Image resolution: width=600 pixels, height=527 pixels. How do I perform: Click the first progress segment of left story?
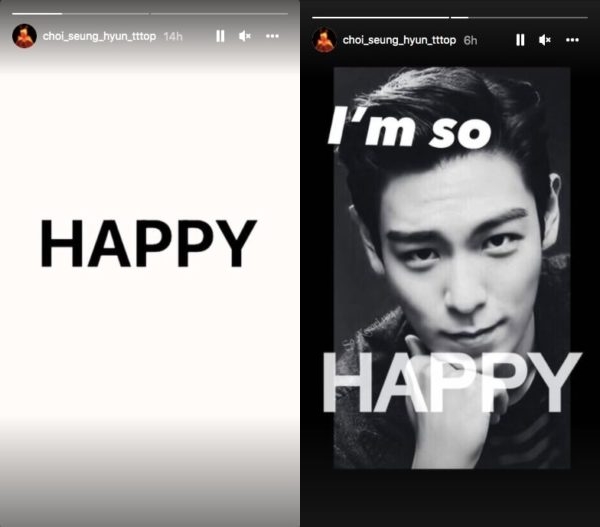coord(80,14)
